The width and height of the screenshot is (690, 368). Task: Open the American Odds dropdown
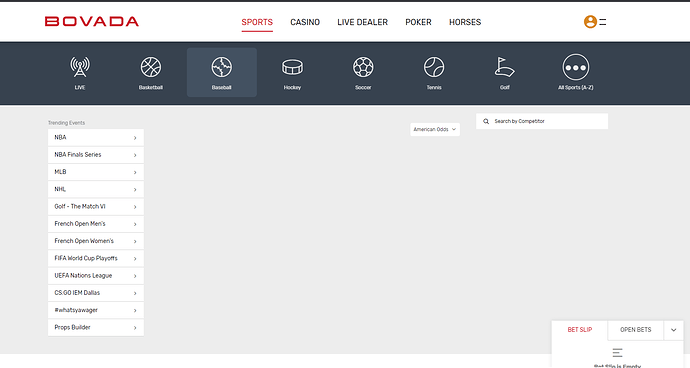435,129
